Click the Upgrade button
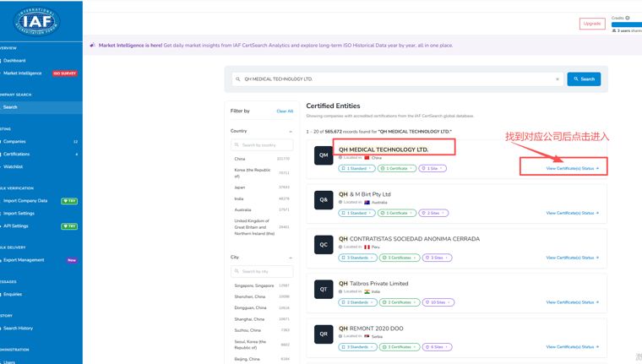Image resolution: width=642 pixels, height=364 pixels. pyautogui.click(x=592, y=24)
